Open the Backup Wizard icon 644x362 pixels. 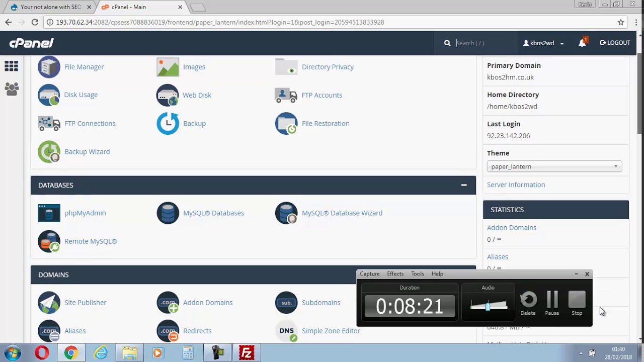pos(49,151)
